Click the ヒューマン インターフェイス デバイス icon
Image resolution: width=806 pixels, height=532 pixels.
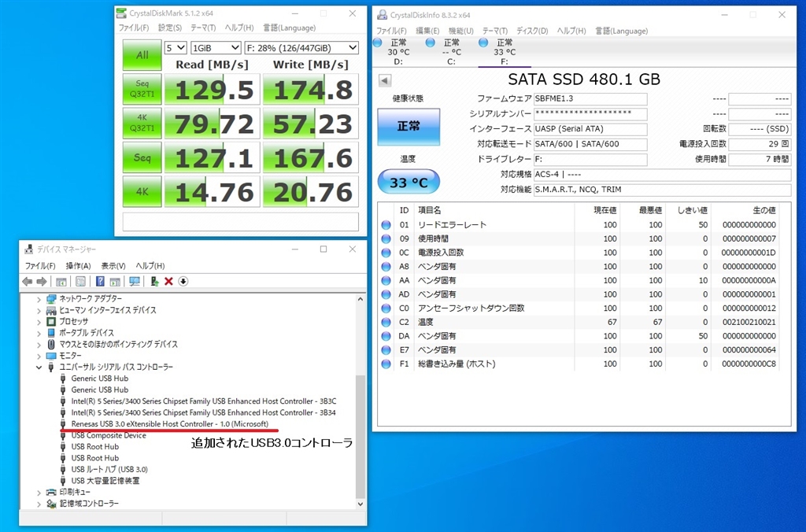51,310
